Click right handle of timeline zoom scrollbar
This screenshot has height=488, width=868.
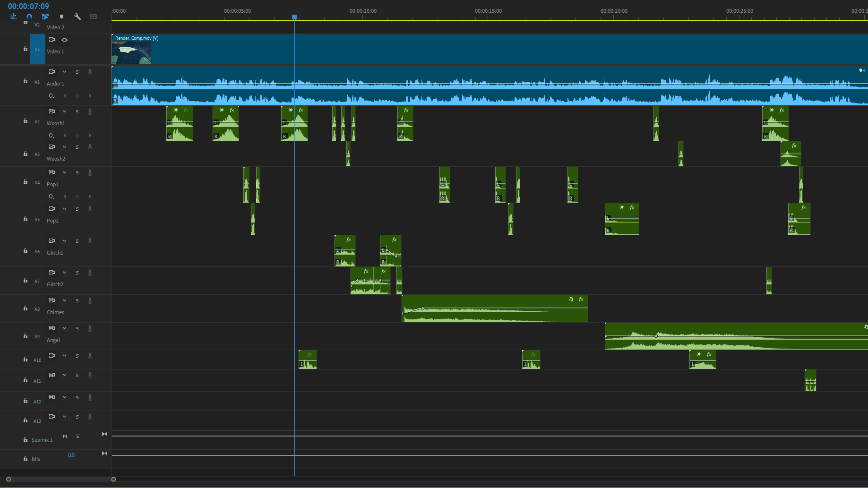[113, 479]
